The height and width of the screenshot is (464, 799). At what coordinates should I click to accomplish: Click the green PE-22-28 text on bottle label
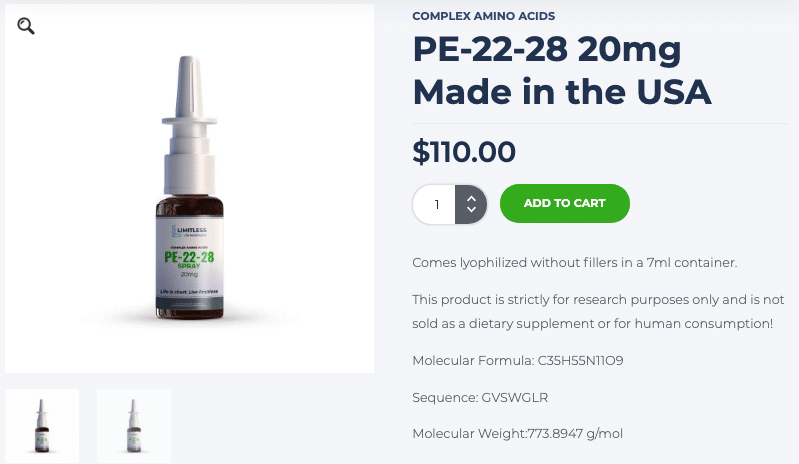click(x=189, y=257)
